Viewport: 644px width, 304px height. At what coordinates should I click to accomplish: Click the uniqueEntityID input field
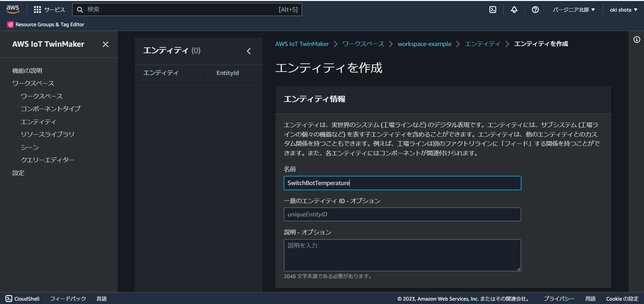pos(403,214)
